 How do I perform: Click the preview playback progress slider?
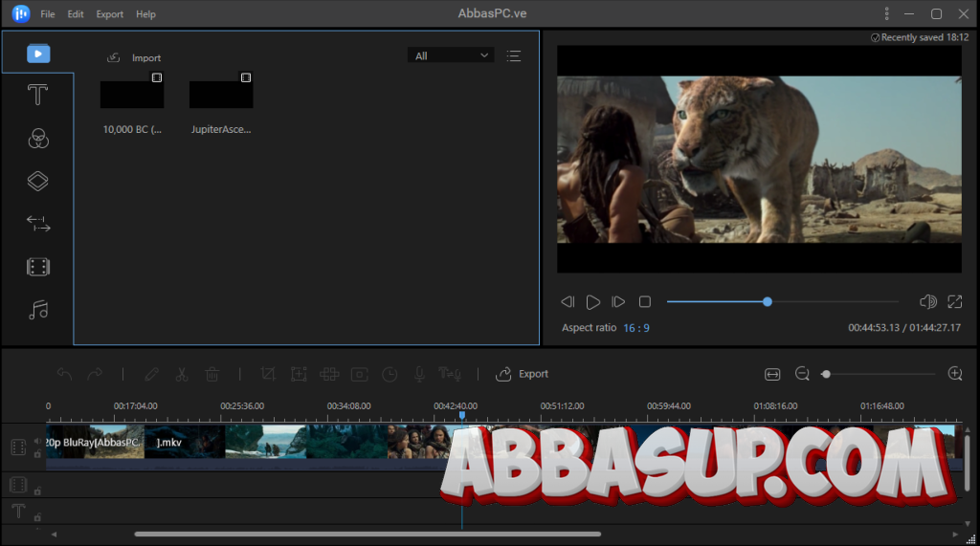point(783,302)
